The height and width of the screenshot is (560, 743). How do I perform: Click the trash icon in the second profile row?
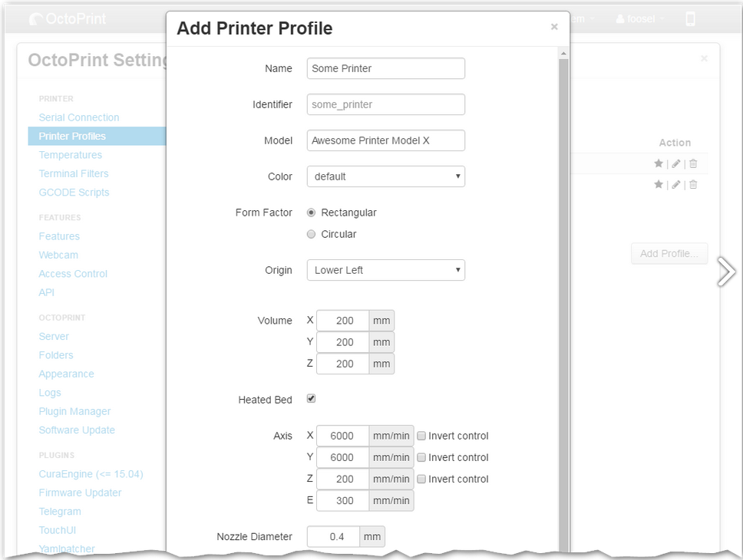point(693,185)
